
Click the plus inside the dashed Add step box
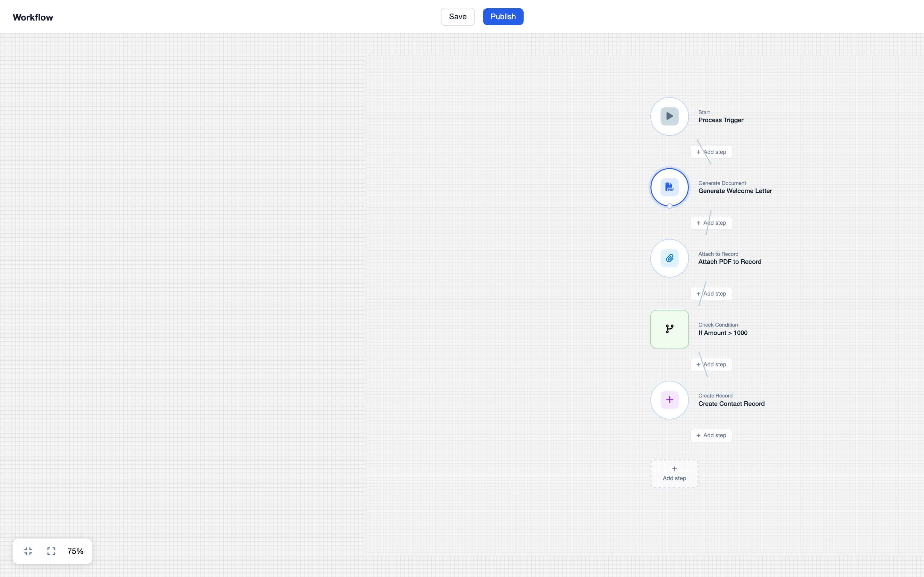coord(674,469)
